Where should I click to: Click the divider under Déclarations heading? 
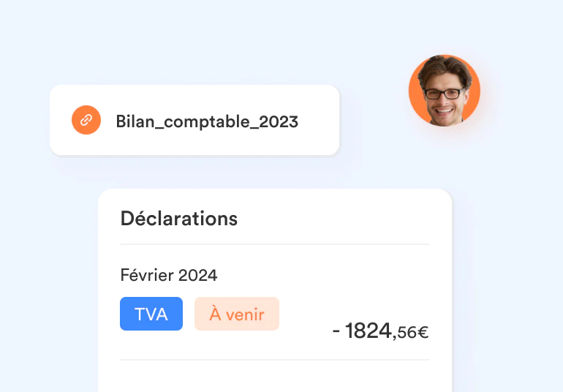pyautogui.click(x=275, y=244)
